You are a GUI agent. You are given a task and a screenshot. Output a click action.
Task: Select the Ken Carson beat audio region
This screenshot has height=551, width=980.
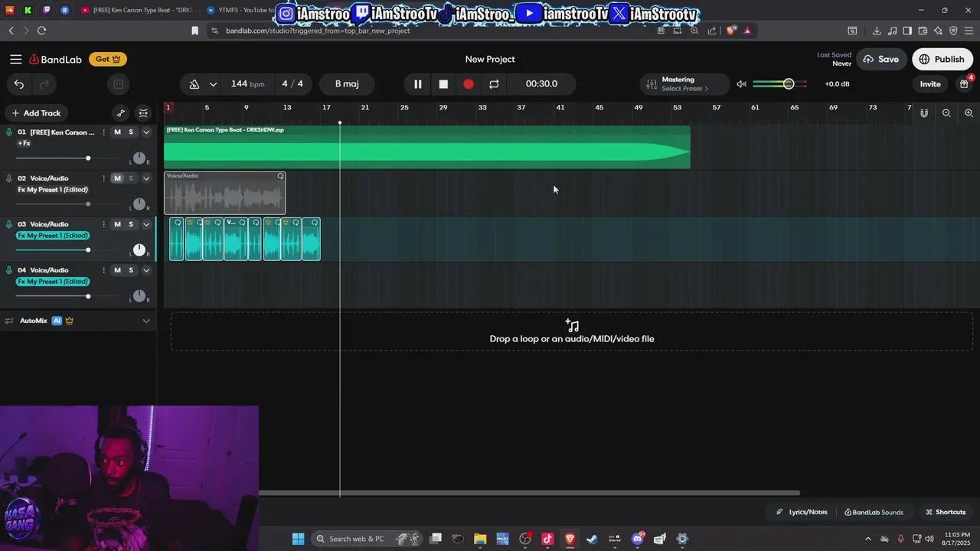coord(427,147)
